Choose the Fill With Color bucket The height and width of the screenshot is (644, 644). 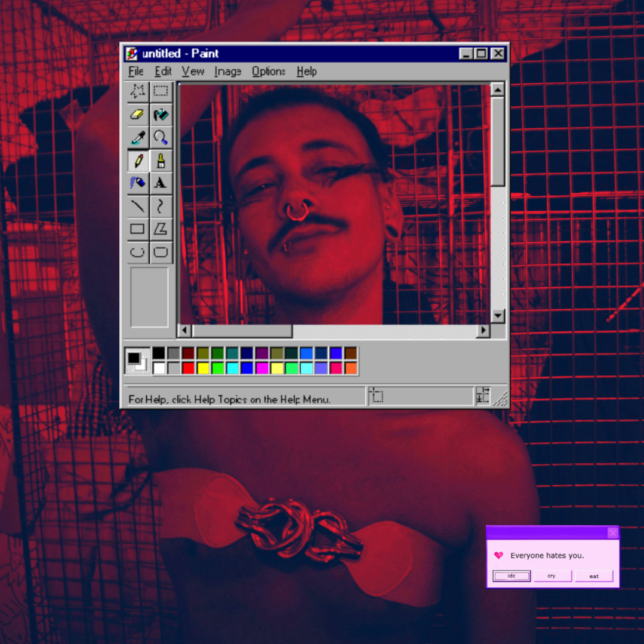click(x=161, y=115)
